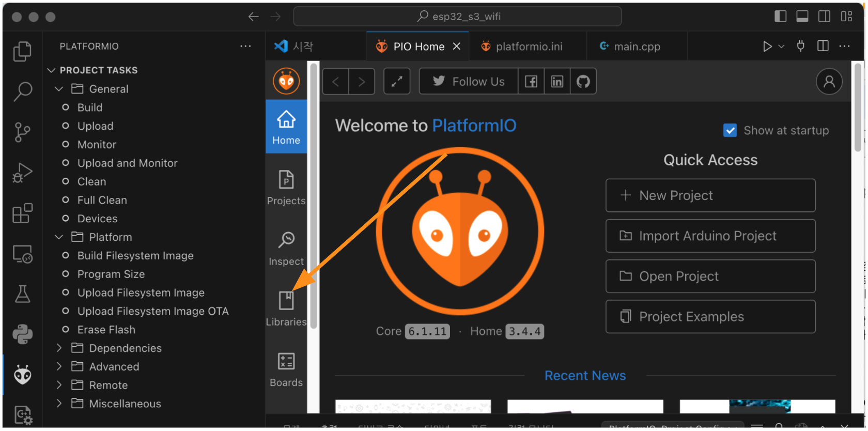Click the PIO sidebar vertical scrollbar

coord(313,195)
